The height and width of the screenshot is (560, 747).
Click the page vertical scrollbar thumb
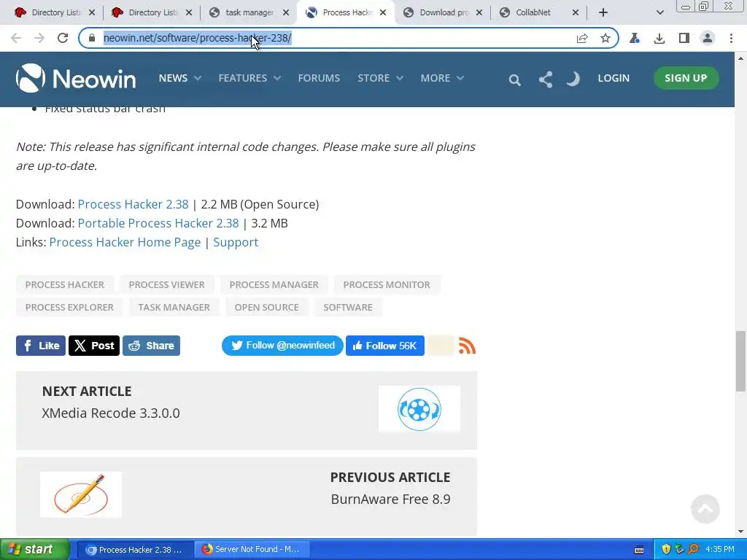(740, 360)
